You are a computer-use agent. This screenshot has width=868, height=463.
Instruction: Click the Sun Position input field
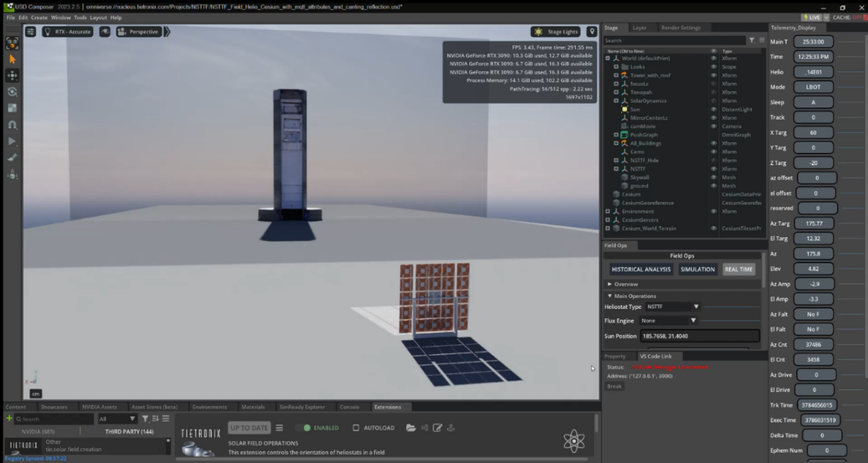(699, 336)
